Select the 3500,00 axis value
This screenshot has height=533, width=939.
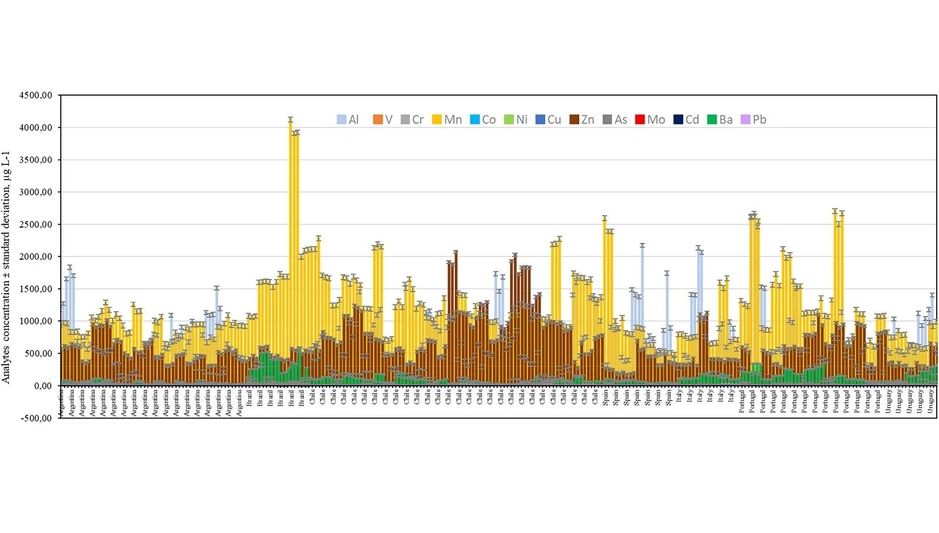tap(36, 159)
